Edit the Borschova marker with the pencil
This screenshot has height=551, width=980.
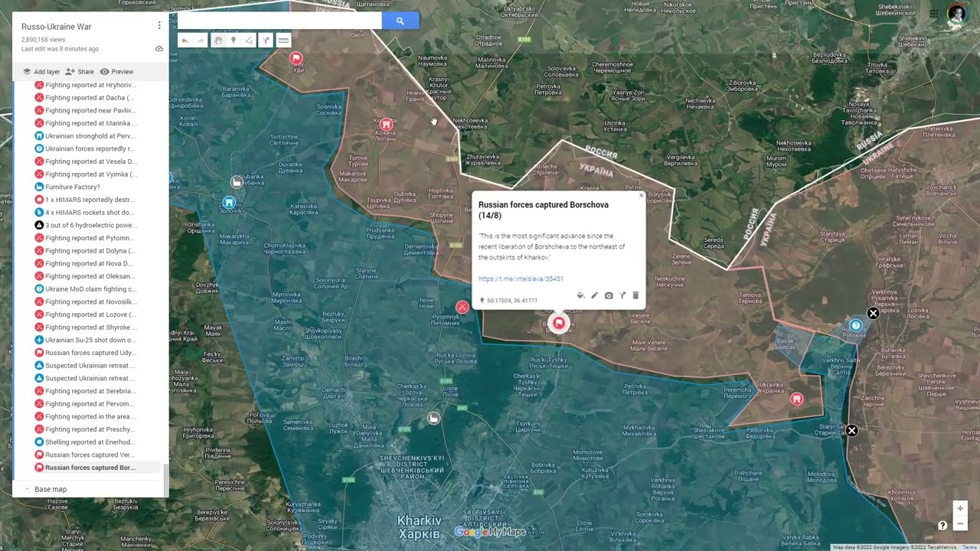[x=594, y=295]
